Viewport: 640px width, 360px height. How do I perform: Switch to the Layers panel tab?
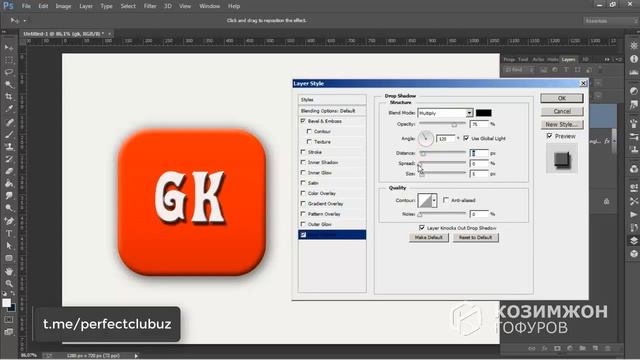point(568,60)
